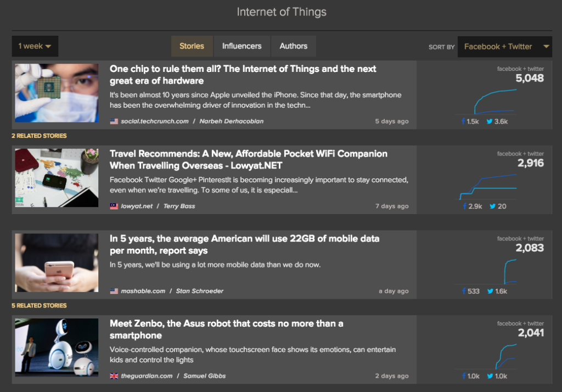
Task: Click the Facebook icon showing 2.9k on Lowyat story
Action: 464,206
